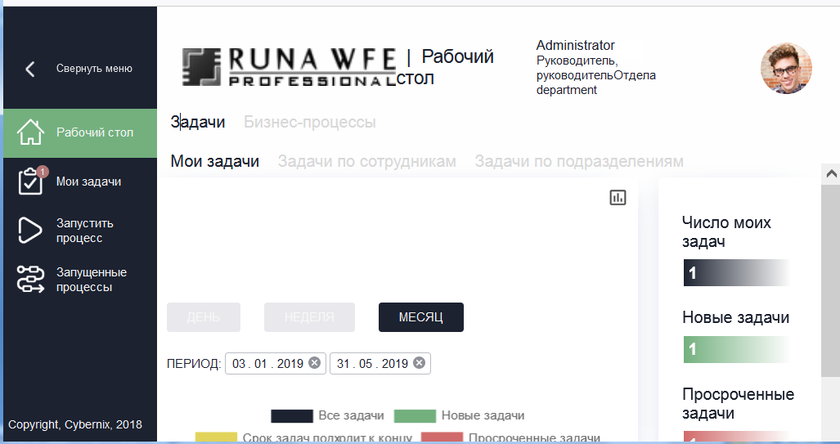Select the Задачи по сотрудникам tab

[x=366, y=161]
